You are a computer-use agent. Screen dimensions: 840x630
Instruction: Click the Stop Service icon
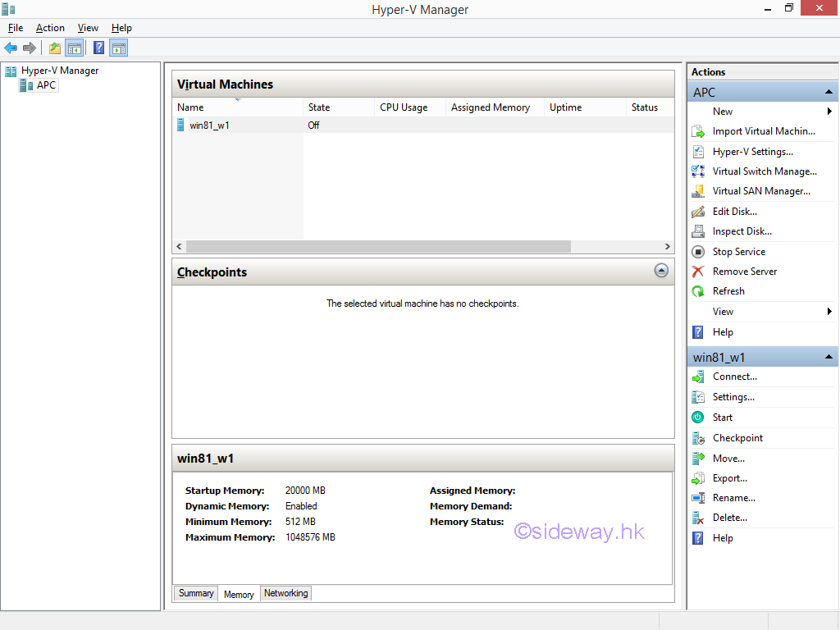[698, 252]
